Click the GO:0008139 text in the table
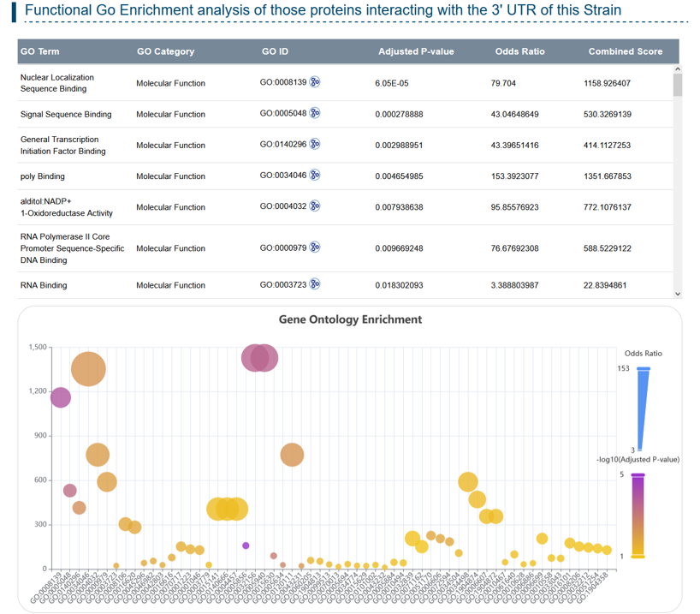This screenshot has height=614, width=700. (x=282, y=83)
